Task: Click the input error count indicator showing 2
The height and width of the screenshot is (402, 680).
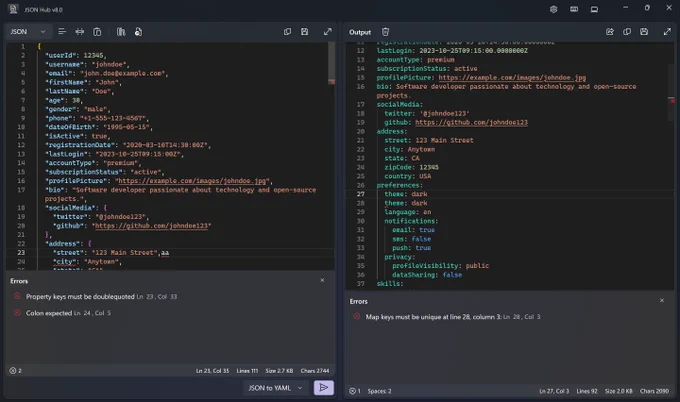Action: (x=16, y=370)
